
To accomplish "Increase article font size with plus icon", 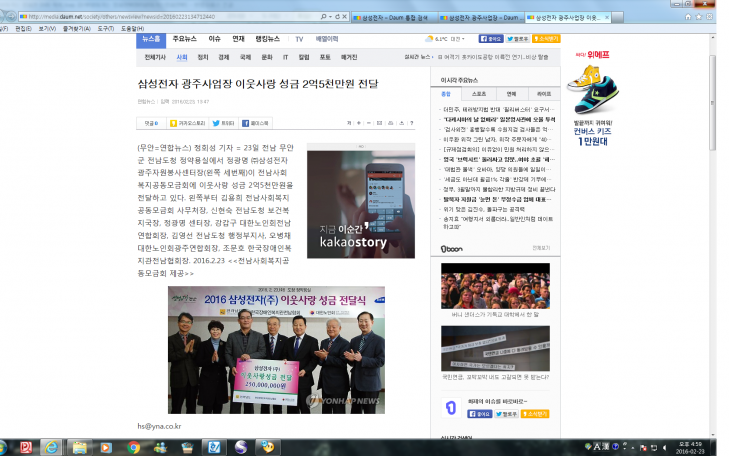I will 358,123.
